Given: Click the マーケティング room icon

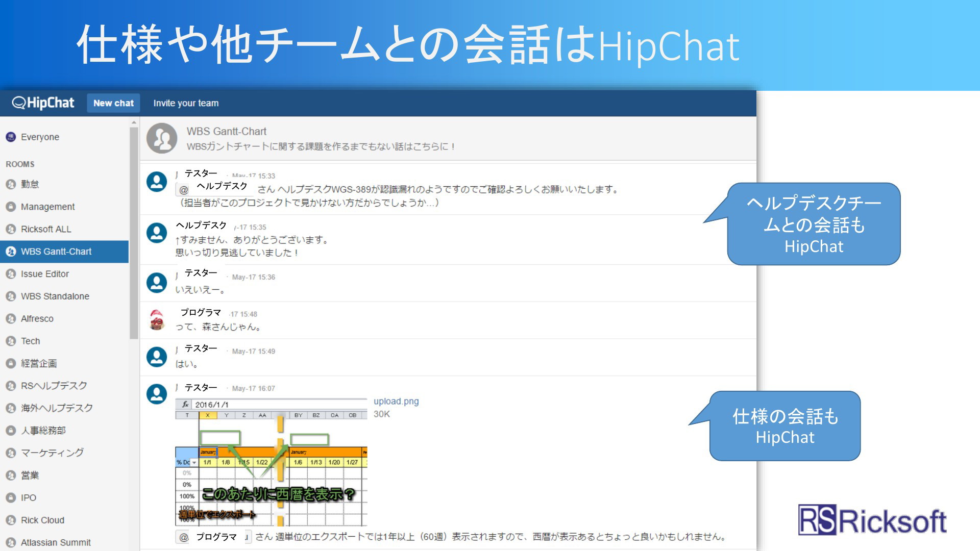Looking at the screenshot, I should (11, 453).
